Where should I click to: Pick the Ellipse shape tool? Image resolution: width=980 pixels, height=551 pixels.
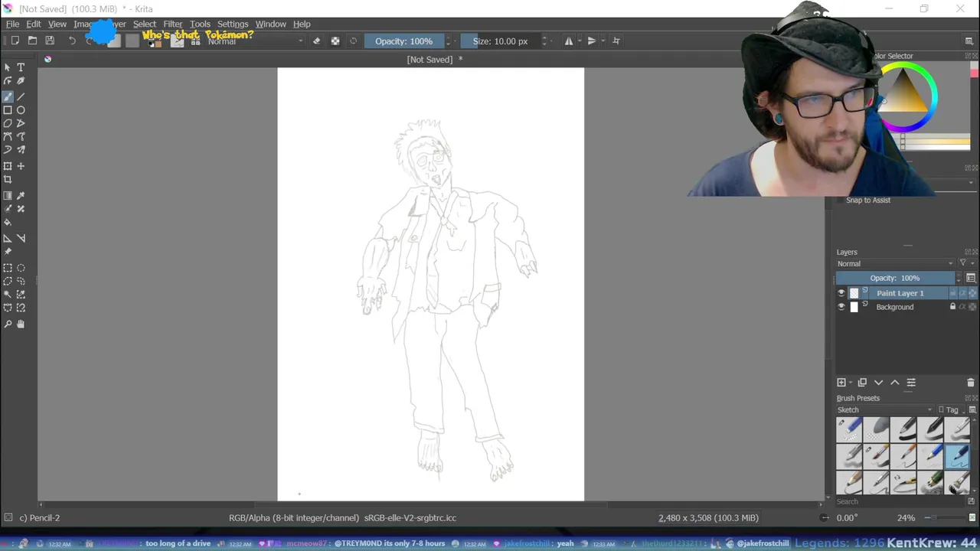tap(21, 110)
